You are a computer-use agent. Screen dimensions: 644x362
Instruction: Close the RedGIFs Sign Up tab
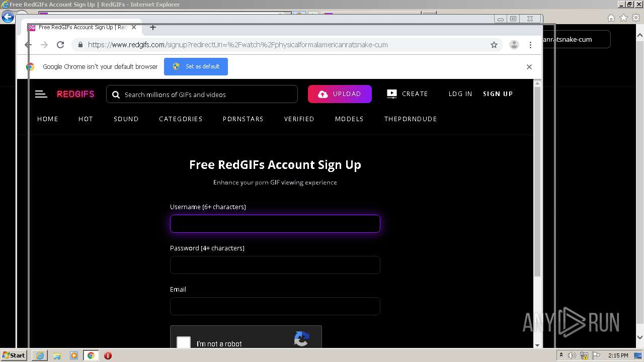pos(133,27)
